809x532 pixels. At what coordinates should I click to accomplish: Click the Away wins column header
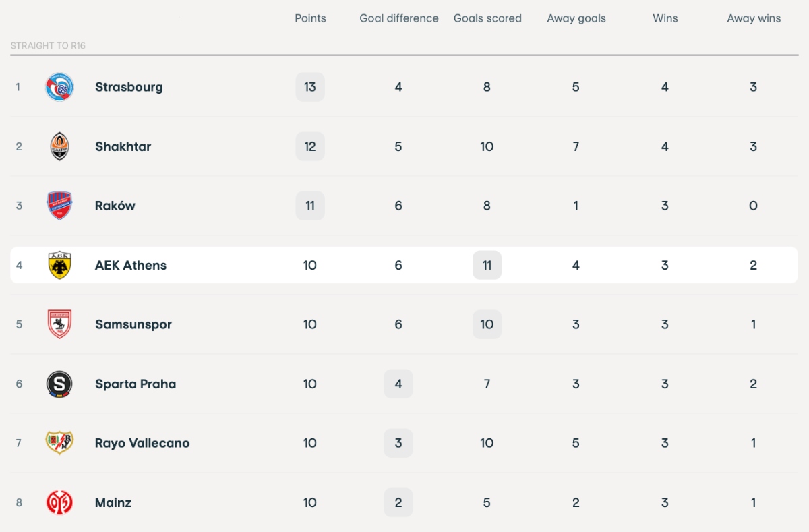pos(754,18)
